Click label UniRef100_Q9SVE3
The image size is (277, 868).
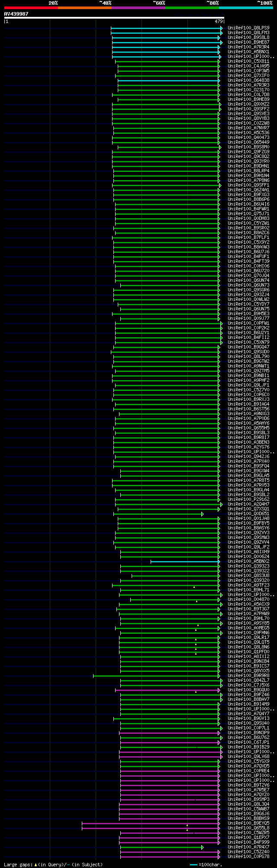(248, 113)
